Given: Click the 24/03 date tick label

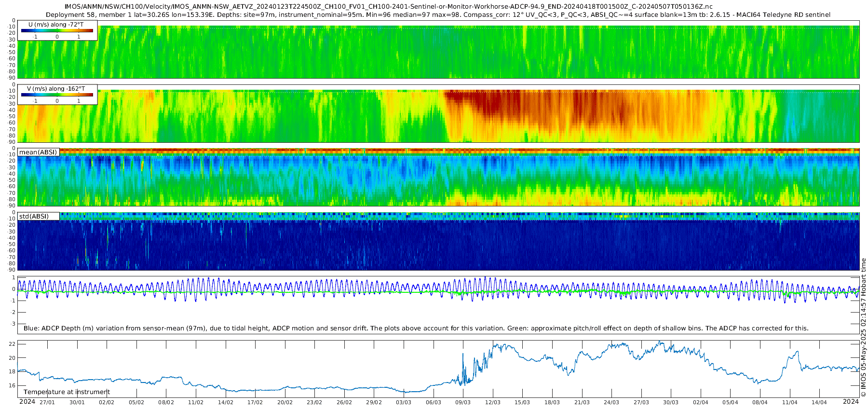Looking at the screenshot, I should 611,402.
